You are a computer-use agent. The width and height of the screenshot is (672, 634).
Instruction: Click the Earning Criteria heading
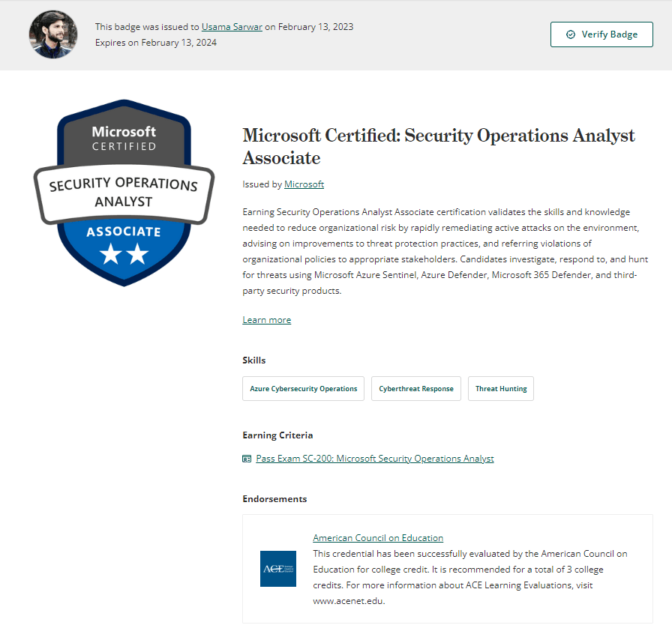pos(277,435)
